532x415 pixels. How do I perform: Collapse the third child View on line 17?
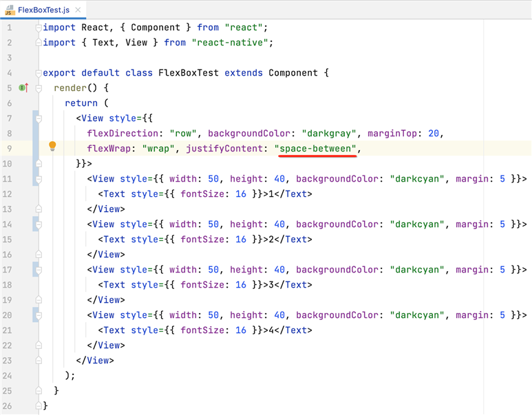[x=39, y=270]
